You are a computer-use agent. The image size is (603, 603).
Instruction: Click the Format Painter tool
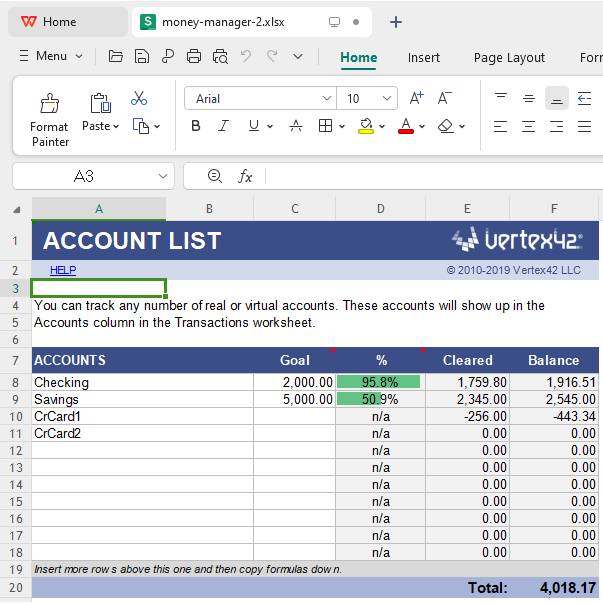coord(49,118)
